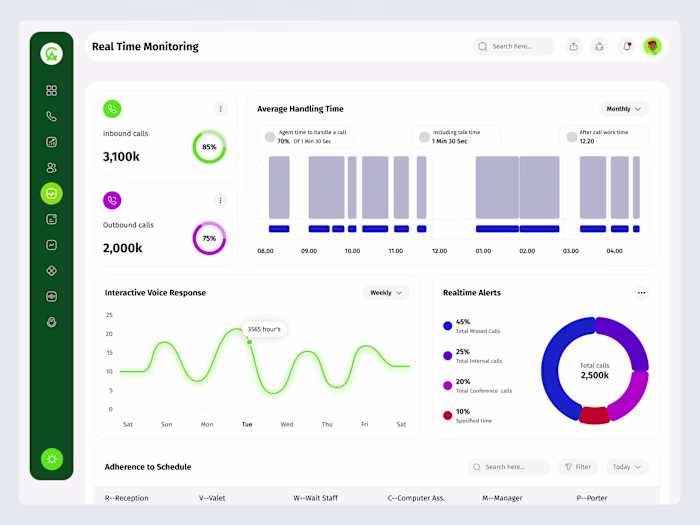Image resolution: width=700 pixels, height=525 pixels.
Task: Click the 1 Min 30 Sec value
Action: [x=450, y=142]
